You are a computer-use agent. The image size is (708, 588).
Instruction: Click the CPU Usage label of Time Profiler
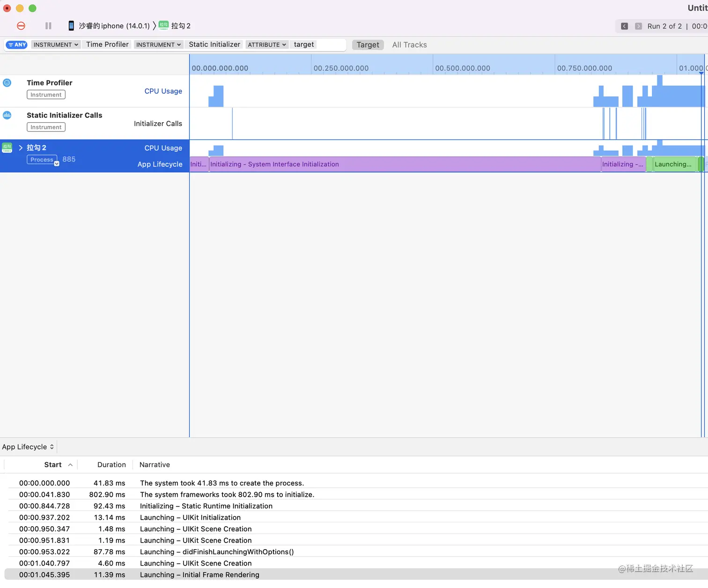[163, 91]
